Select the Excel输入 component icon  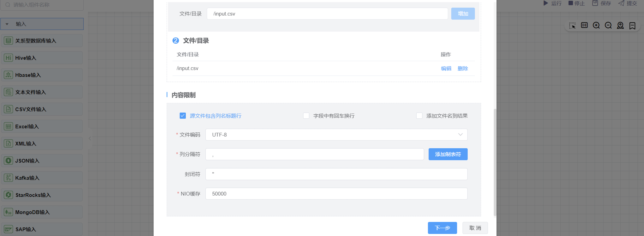click(x=8, y=126)
